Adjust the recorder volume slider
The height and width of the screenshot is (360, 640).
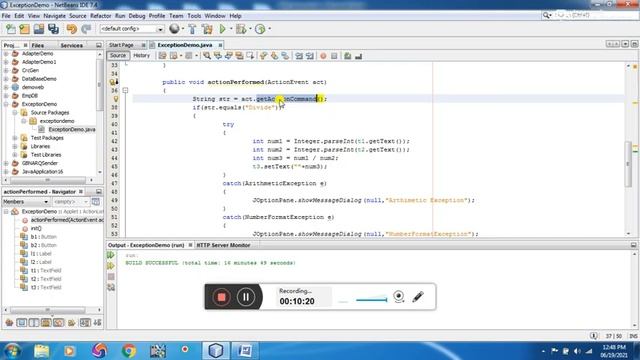coord(371,300)
